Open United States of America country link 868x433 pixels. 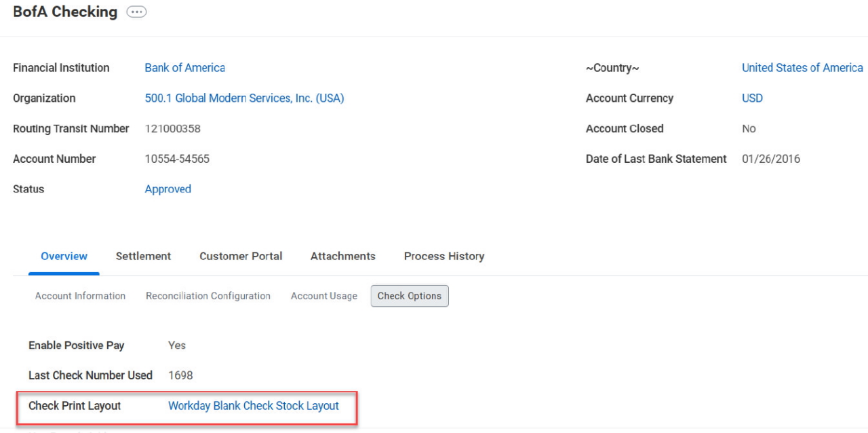click(802, 68)
